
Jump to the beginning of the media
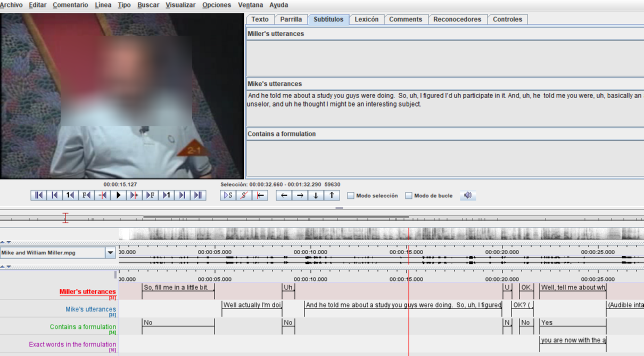pyautogui.click(x=38, y=196)
